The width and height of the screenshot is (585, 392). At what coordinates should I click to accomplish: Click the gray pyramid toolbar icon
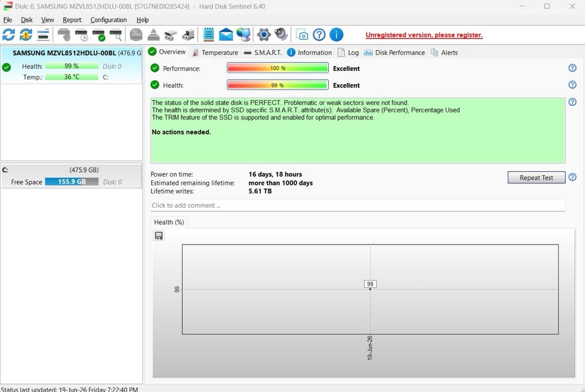pos(153,35)
